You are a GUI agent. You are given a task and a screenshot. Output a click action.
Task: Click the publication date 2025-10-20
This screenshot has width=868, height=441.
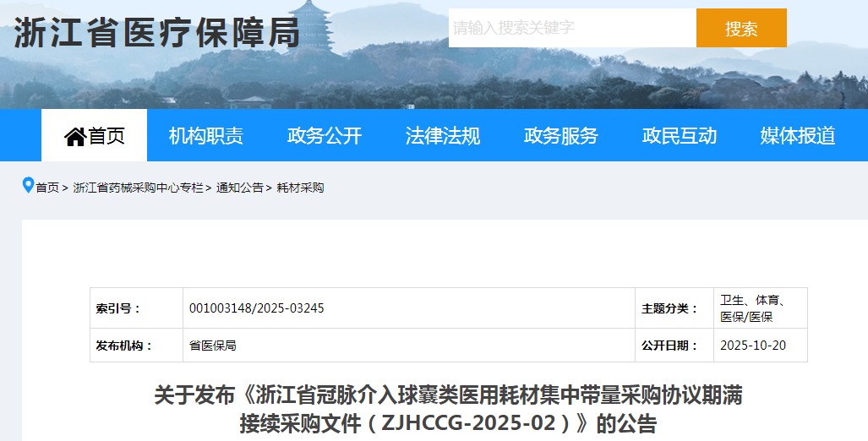(x=752, y=346)
